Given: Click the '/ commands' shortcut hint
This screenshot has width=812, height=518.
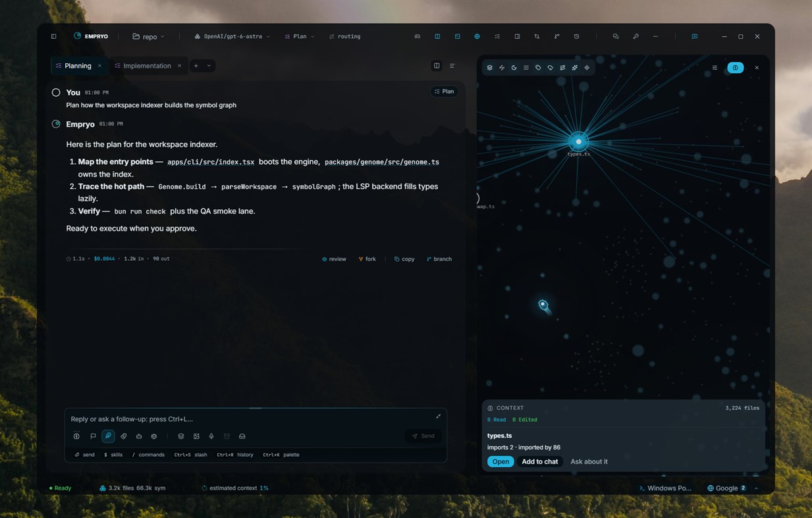Looking at the screenshot, I should pos(148,455).
